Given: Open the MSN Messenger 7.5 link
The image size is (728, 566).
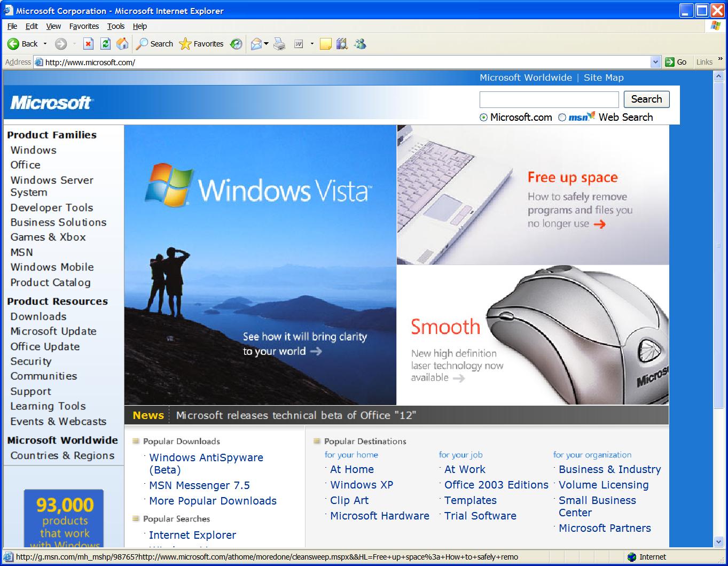Looking at the screenshot, I should pyautogui.click(x=199, y=485).
